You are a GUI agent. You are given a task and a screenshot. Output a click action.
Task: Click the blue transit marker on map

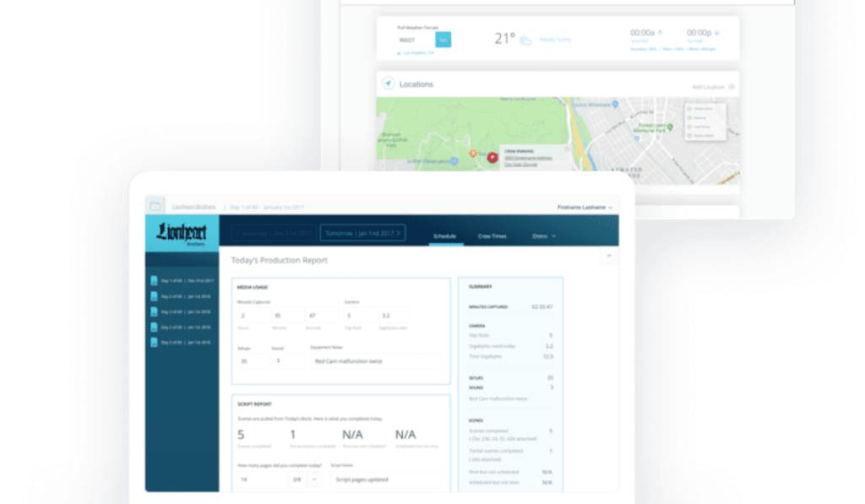[637, 138]
